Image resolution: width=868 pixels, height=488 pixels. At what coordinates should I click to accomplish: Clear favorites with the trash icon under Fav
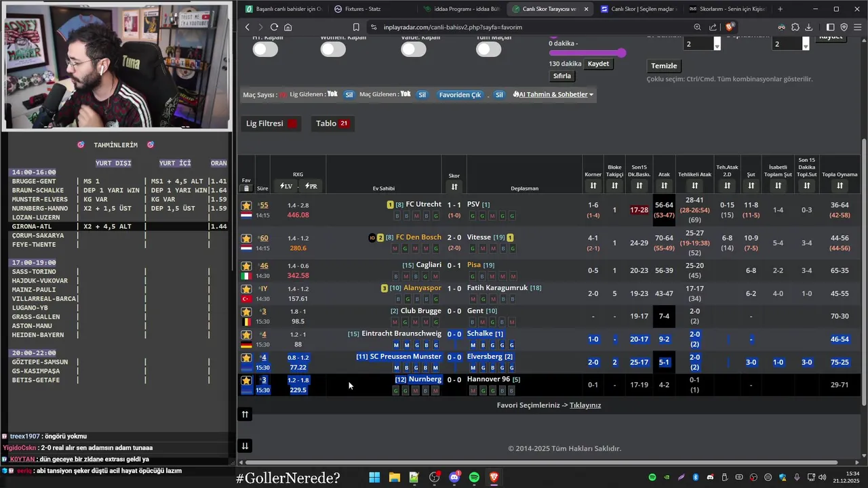tap(246, 188)
